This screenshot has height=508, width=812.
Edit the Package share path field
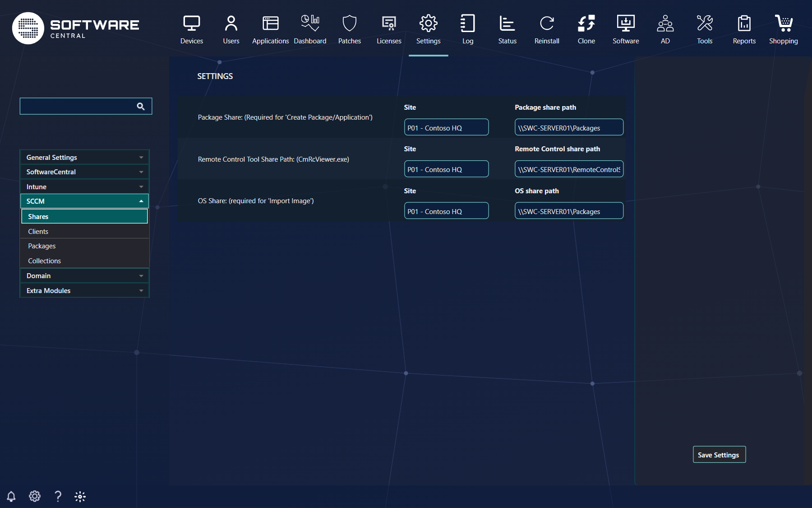pos(569,127)
